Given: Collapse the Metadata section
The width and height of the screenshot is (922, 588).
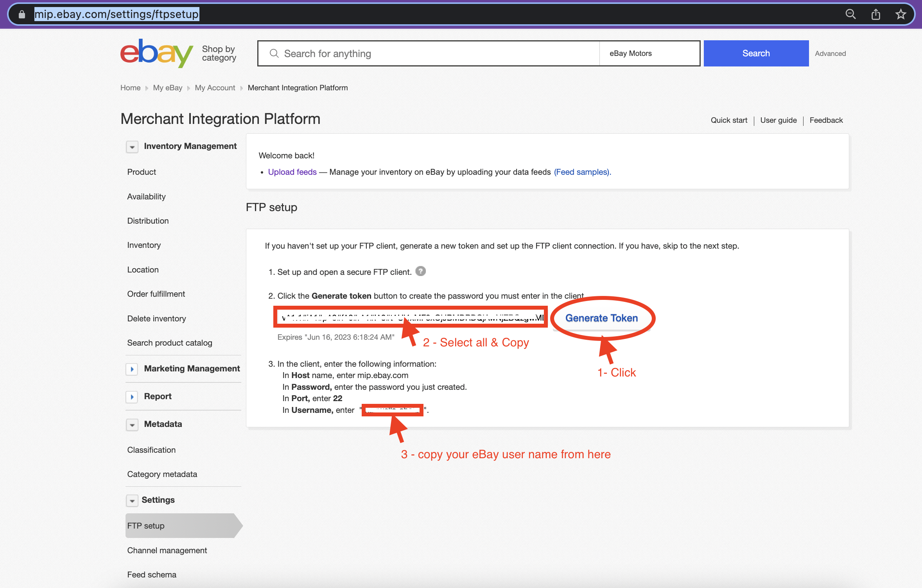Looking at the screenshot, I should (x=132, y=425).
